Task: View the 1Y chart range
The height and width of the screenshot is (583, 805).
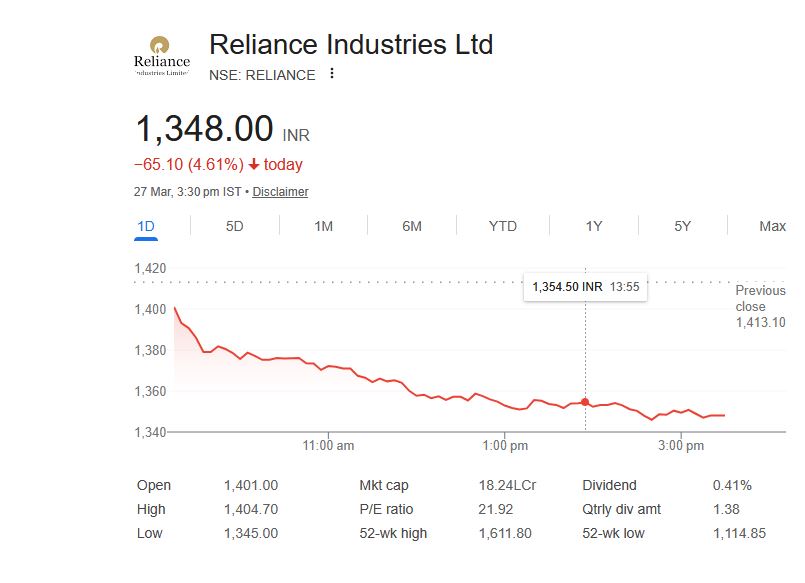Action: [593, 226]
